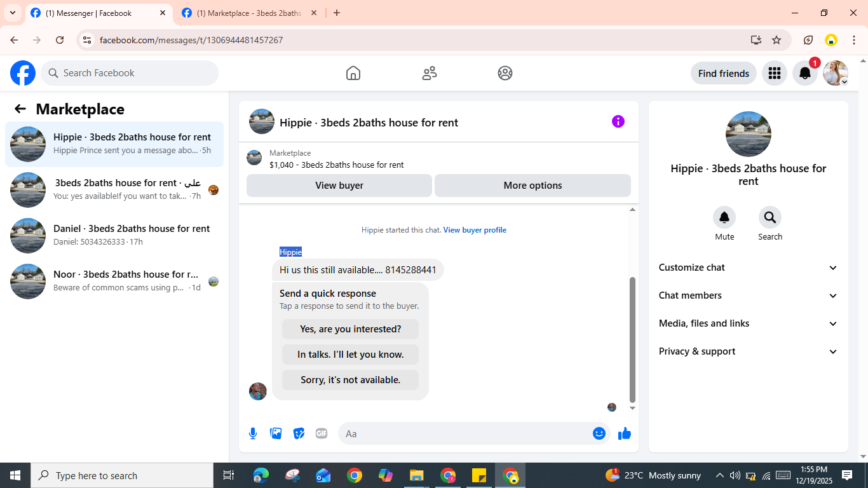Viewport: 868px width, 488px height.
Task: Send 'Sorry, it's not available.' response
Action: (351, 380)
